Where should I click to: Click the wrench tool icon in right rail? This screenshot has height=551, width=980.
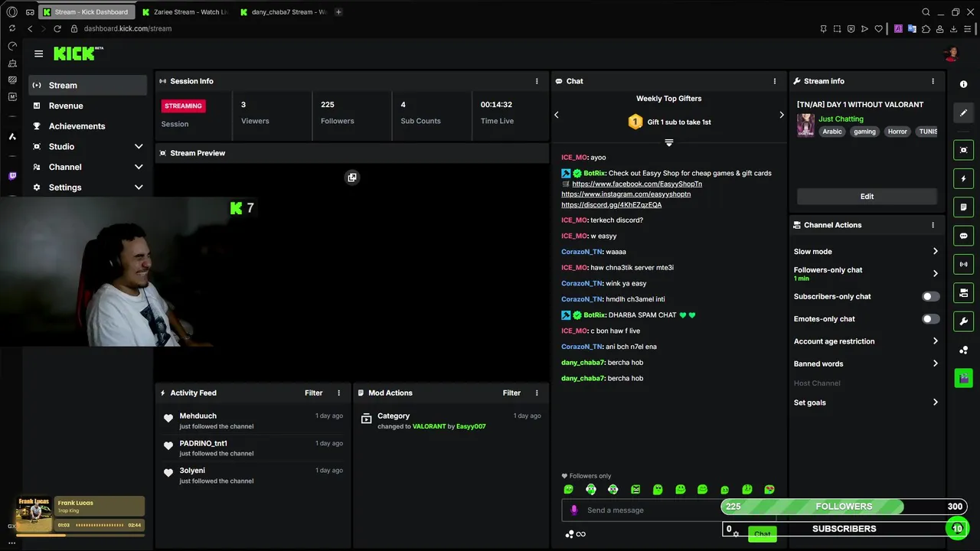click(x=964, y=321)
